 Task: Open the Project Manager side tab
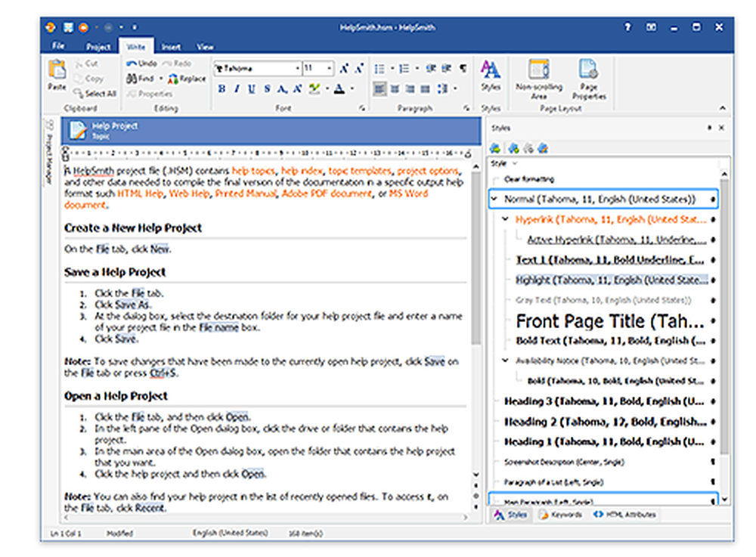coord(49,151)
